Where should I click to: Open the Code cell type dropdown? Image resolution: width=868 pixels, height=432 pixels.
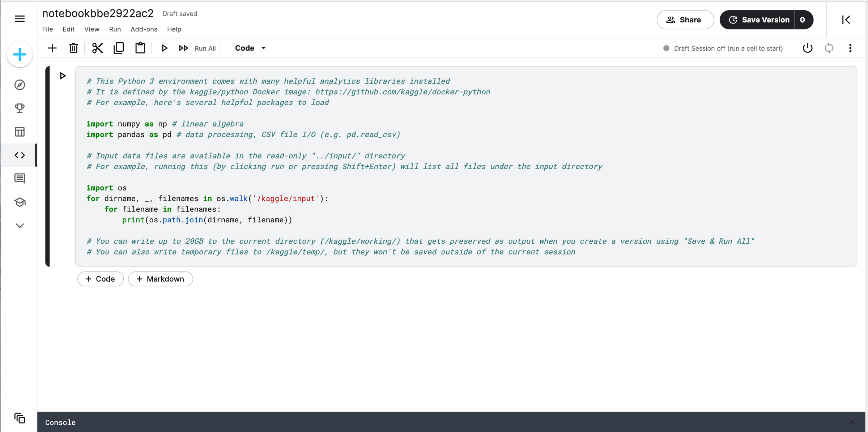[x=250, y=48]
